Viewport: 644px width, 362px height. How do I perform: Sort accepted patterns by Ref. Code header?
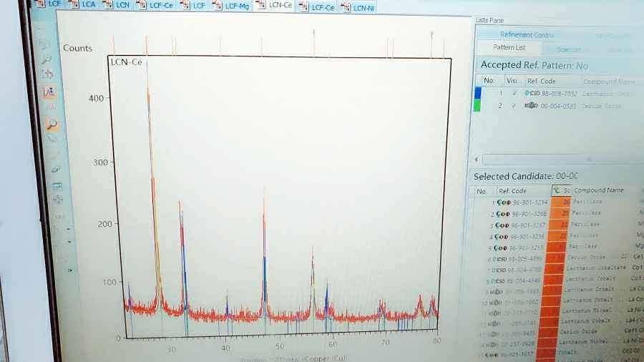coord(542,82)
